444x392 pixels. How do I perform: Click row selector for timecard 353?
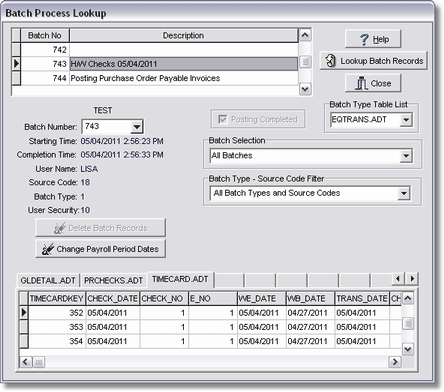pyautogui.click(x=24, y=327)
